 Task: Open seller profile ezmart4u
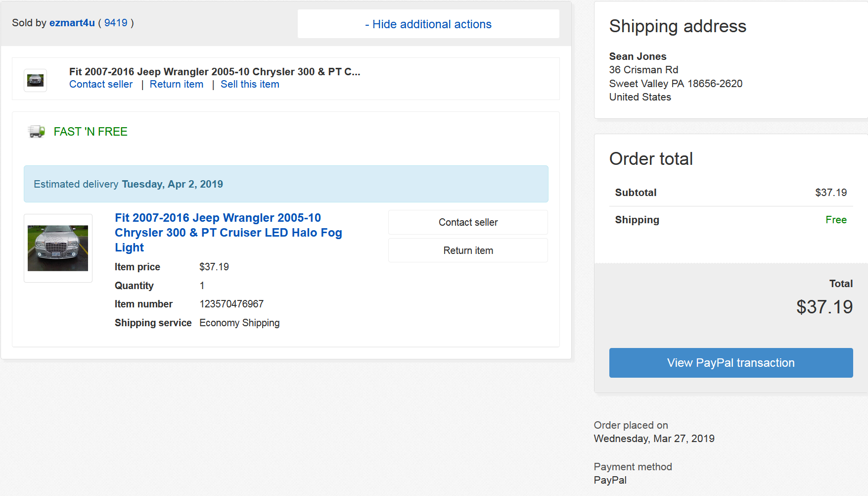pos(72,23)
